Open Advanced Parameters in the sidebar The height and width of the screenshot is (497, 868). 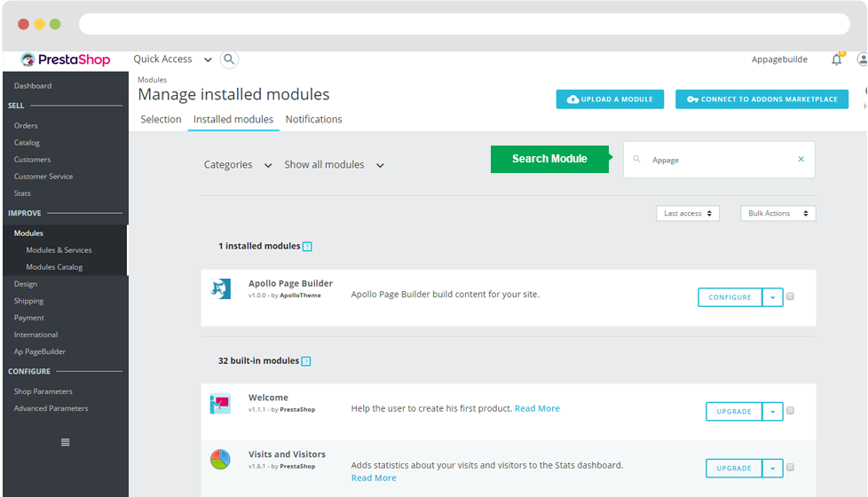[51, 408]
